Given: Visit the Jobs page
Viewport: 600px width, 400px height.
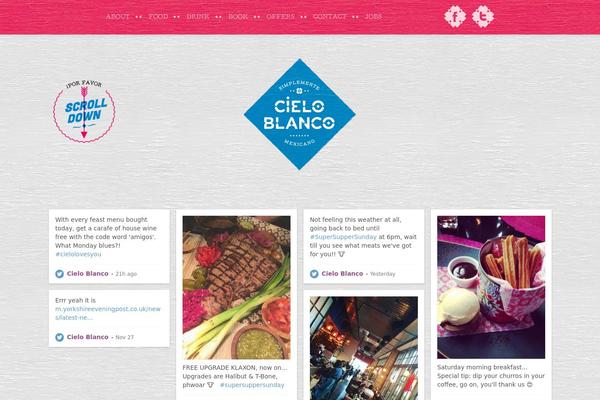Looking at the screenshot, I should [373, 16].
